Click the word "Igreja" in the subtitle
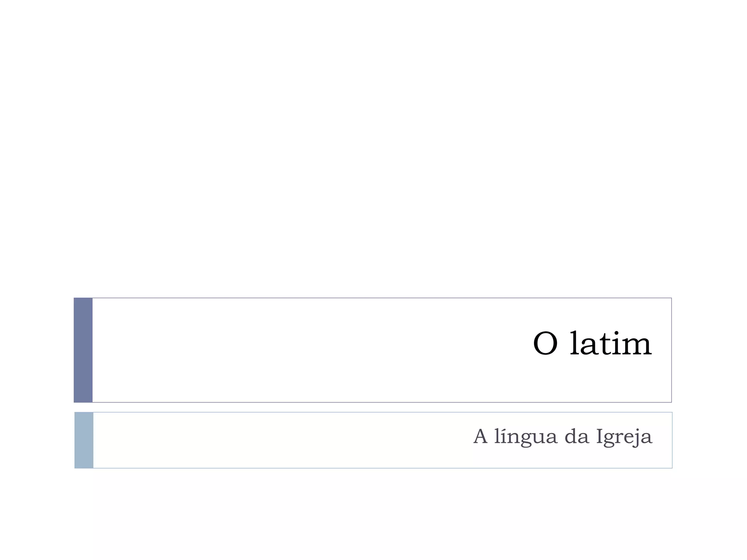 pyautogui.click(x=624, y=437)
